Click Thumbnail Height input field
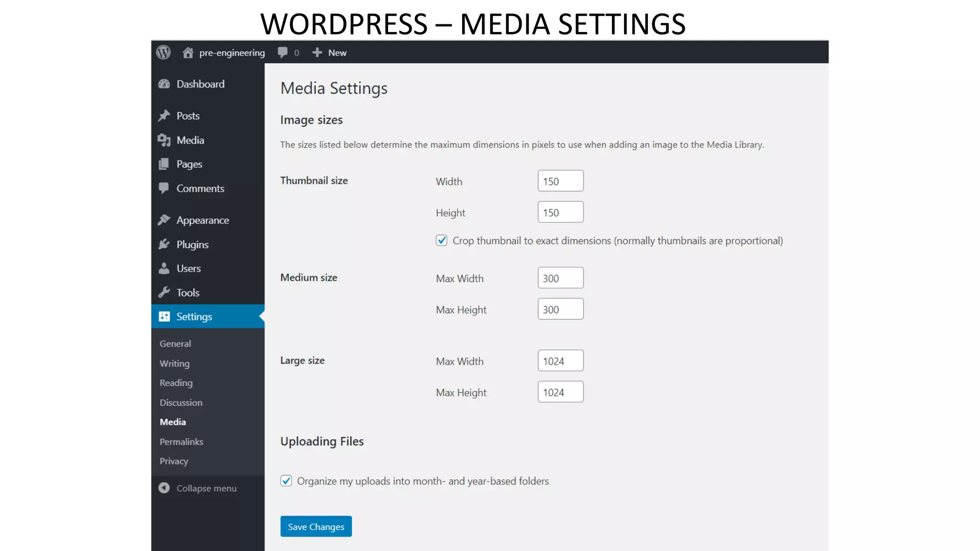 pyautogui.click(x=560, y=212)
